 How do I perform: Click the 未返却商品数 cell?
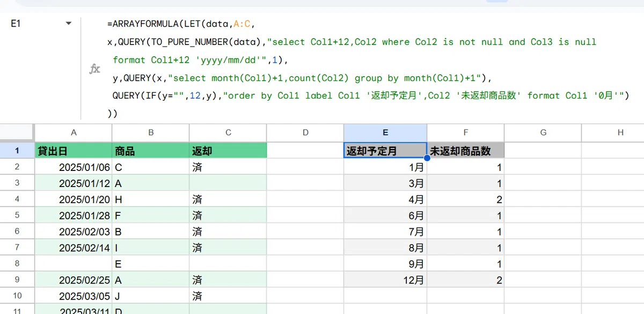(x=466, y=151)
